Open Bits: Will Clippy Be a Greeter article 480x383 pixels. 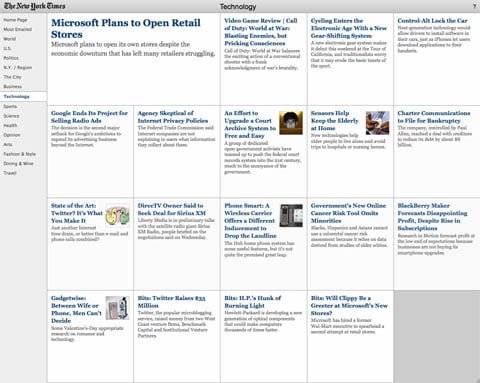(349, 306)
